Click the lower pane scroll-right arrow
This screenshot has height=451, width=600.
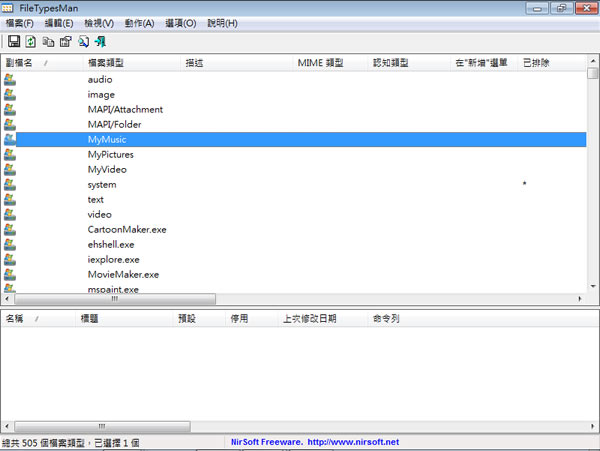tap(592, 426)
